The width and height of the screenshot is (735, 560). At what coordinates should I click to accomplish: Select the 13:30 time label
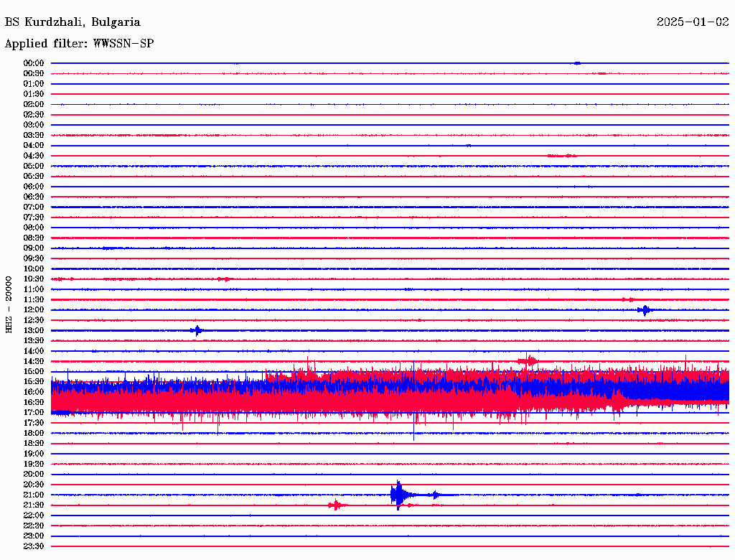pos(34,340)
